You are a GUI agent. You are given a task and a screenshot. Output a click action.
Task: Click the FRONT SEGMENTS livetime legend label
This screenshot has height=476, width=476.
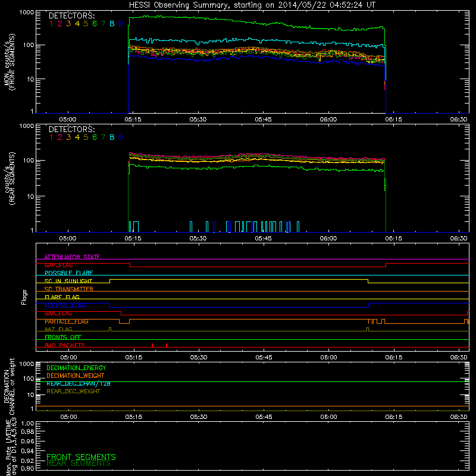click(x=81, y=457)
